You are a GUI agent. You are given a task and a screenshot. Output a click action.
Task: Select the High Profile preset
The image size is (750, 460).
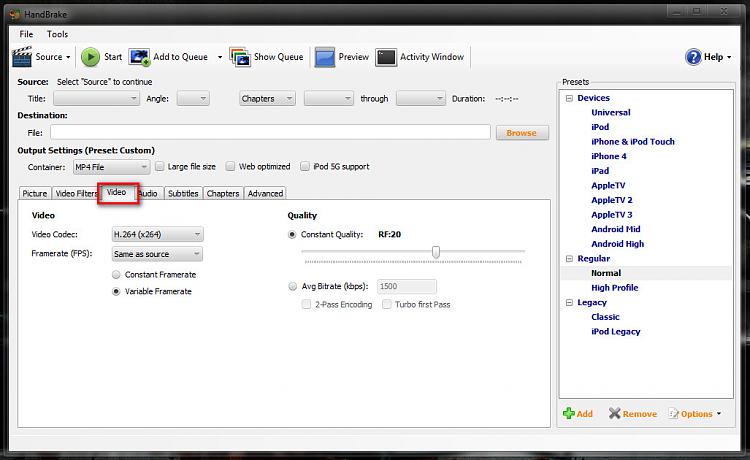(615, 288)
